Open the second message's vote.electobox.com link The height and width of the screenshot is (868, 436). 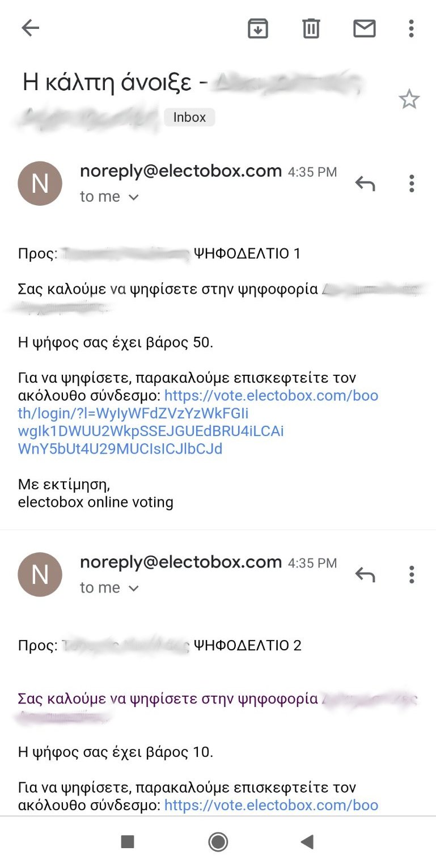click(x=271, y=805)
